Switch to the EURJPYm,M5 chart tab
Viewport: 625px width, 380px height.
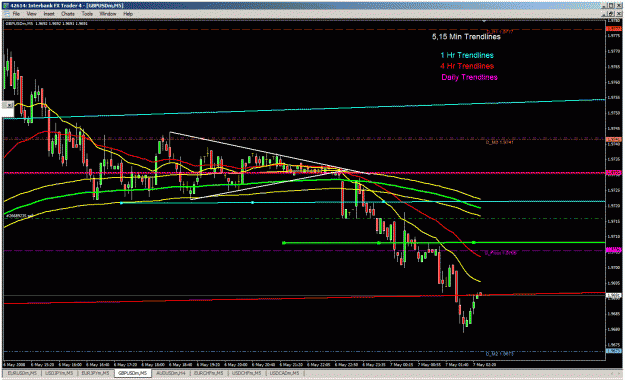click(95, 373)
